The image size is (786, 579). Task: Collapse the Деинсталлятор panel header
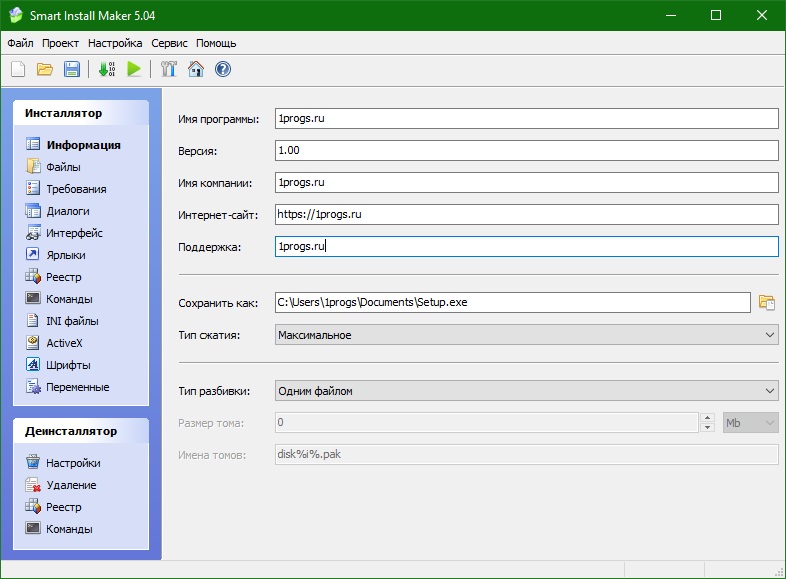point(81,431)
